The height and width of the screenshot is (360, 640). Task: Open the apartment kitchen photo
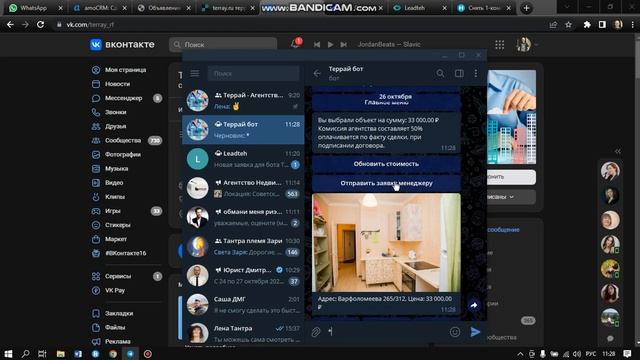point(386,242)
